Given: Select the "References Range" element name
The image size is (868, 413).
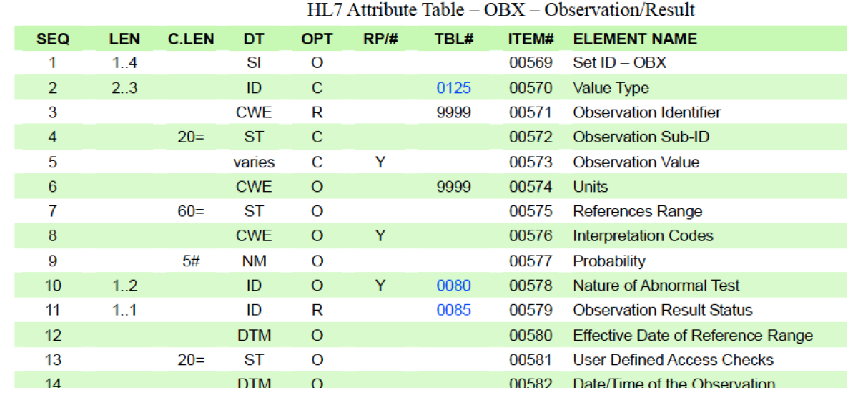Looking at the screenshot, I should pos(638,211).
